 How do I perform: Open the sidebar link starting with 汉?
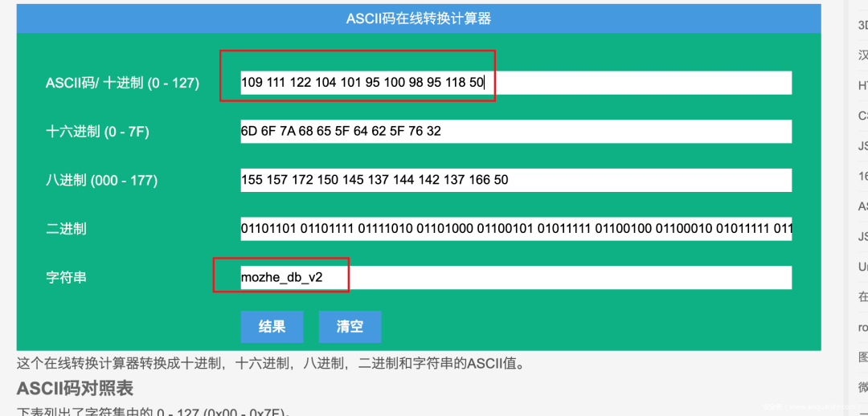862,55
